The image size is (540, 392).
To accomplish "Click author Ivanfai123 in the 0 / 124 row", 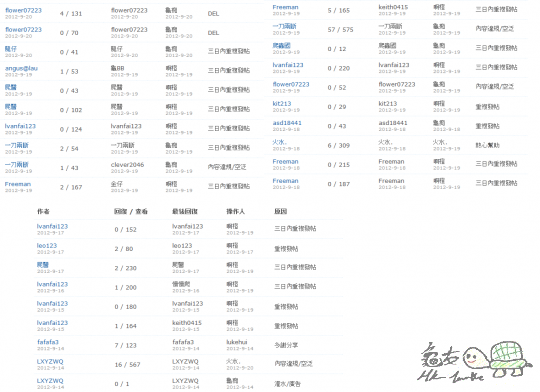I will point(20,126).
